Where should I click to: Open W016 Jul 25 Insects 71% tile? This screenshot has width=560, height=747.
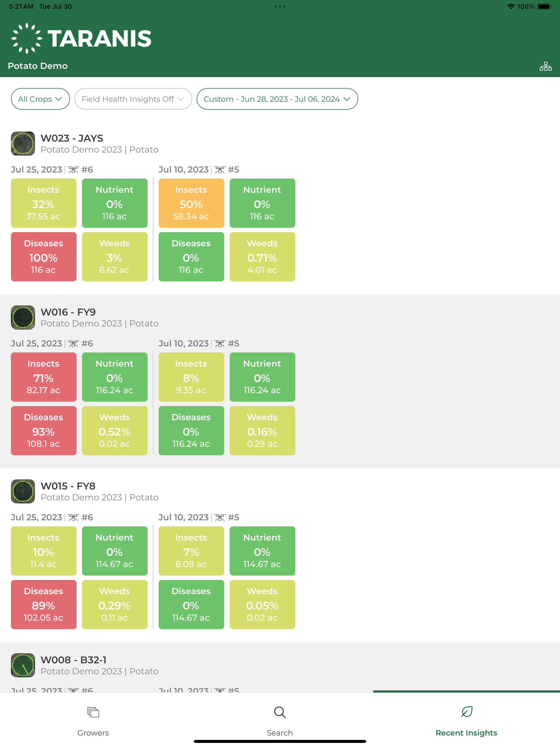click(43, 377)
